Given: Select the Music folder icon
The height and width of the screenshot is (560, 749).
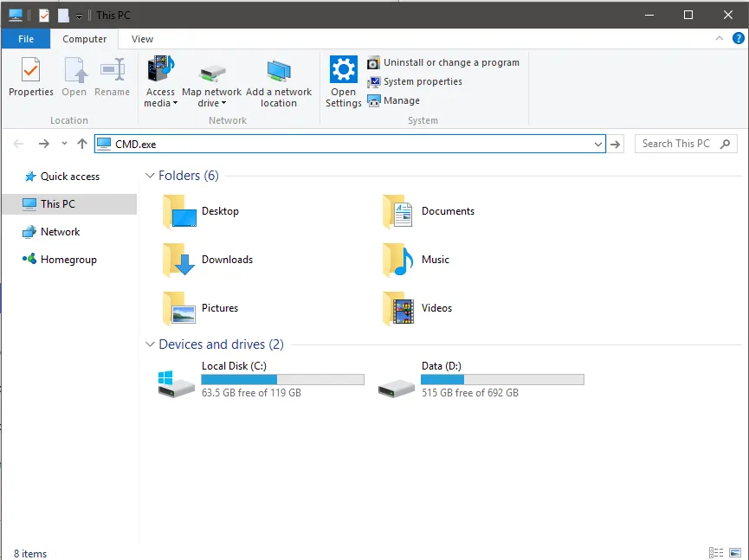Looking at the screenshot, I should [x=397, y=260].
